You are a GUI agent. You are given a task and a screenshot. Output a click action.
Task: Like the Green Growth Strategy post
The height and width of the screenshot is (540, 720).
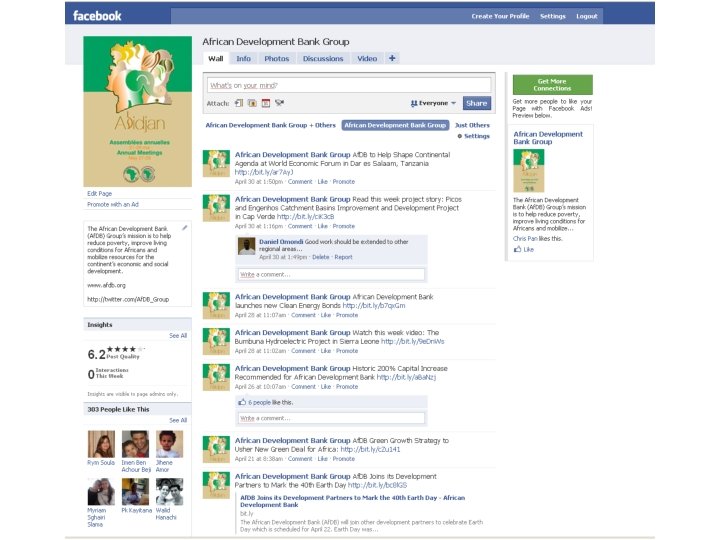click(322, 459)
